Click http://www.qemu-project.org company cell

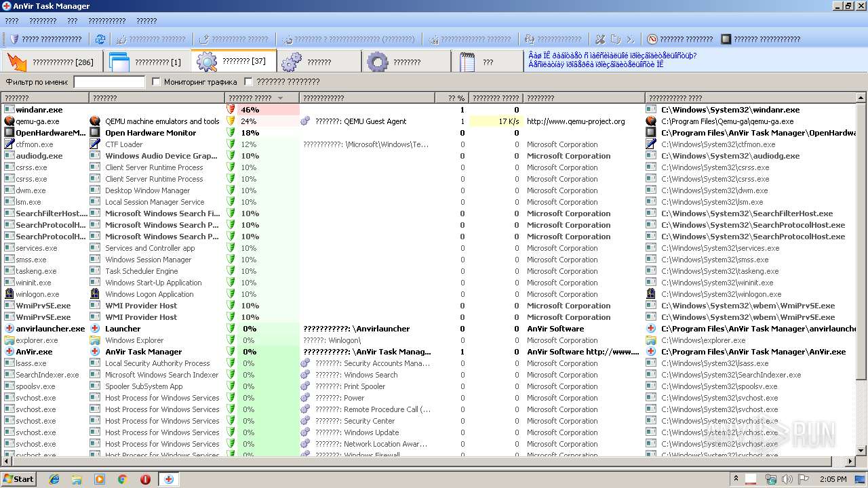coord(576,121)
